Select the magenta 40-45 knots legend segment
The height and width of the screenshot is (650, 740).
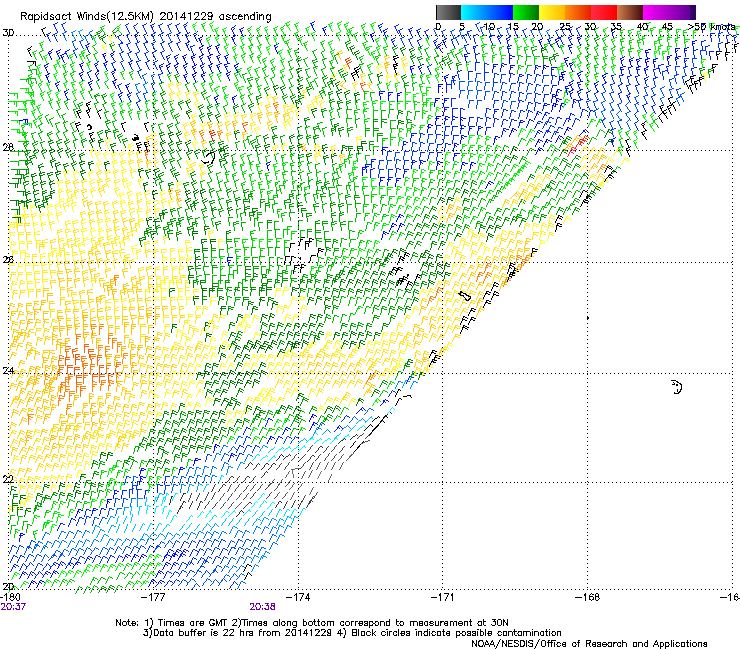coord(656,12)
